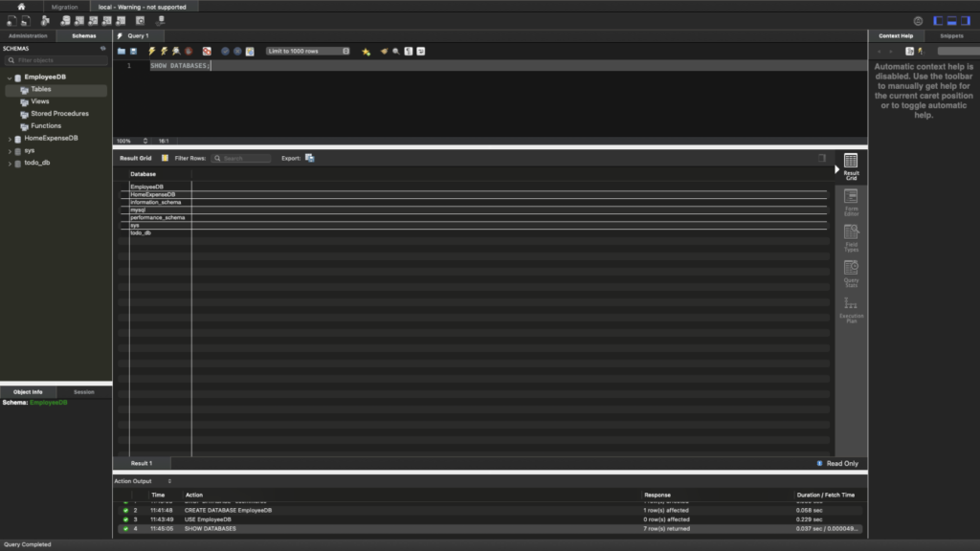Execute the query with the lightning bolt icon
The image size is (980, 551).
click(151, 51)
